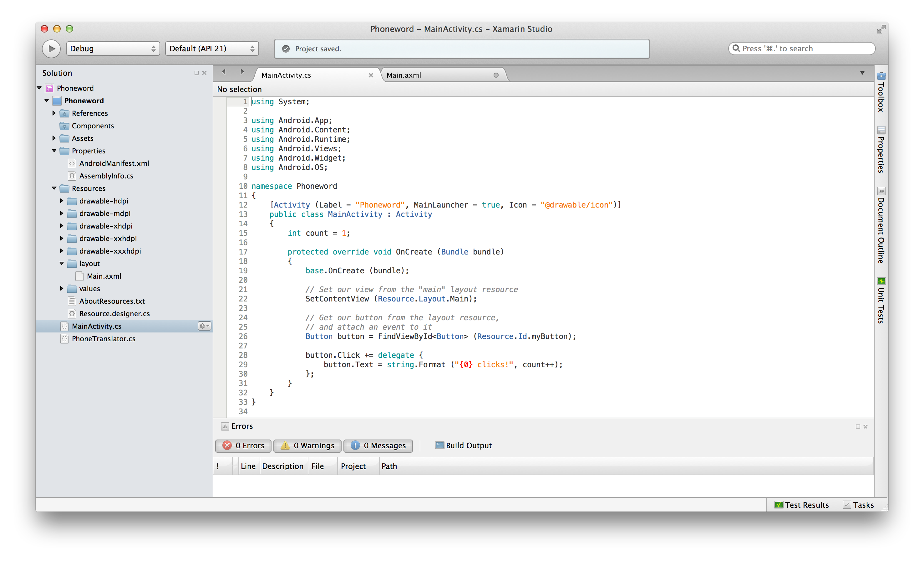Toggle the 0 Messages filter
This screenshot has width=924, height=561.
(378, 445)
